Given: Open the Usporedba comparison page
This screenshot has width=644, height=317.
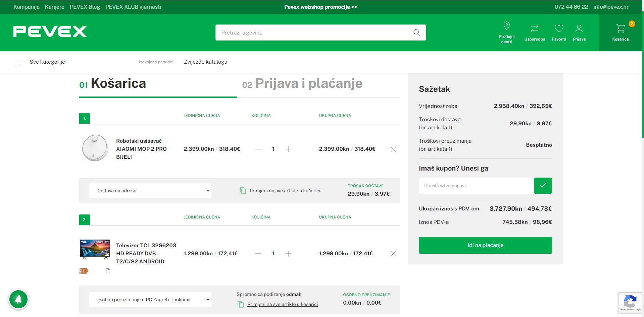Looking at the screenshot, I should coord(535,33).
